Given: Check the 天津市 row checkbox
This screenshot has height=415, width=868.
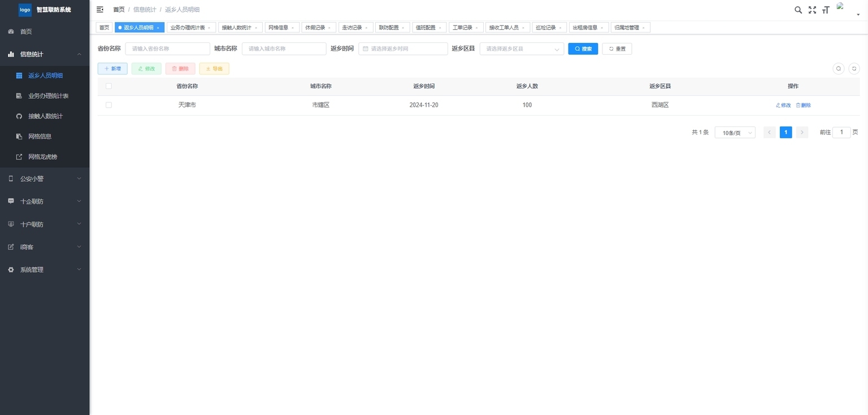Looking at the screenshot, I should [108, 105].
